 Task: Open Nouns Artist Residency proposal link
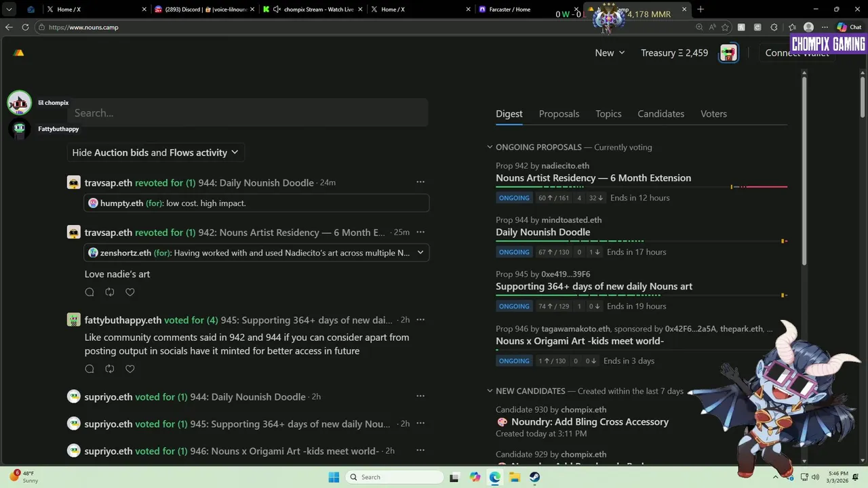pos(593,178)
